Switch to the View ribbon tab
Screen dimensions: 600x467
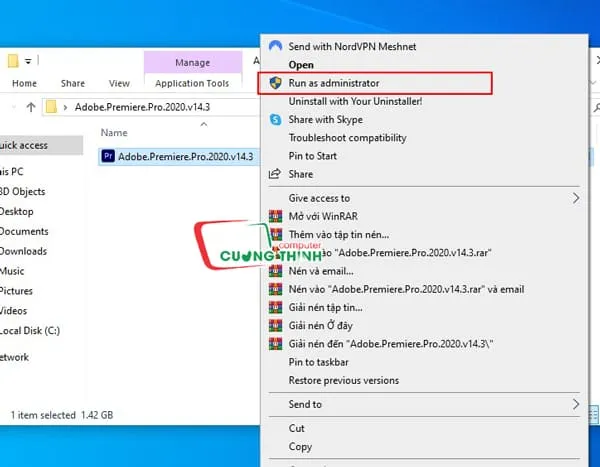(119, 84)
